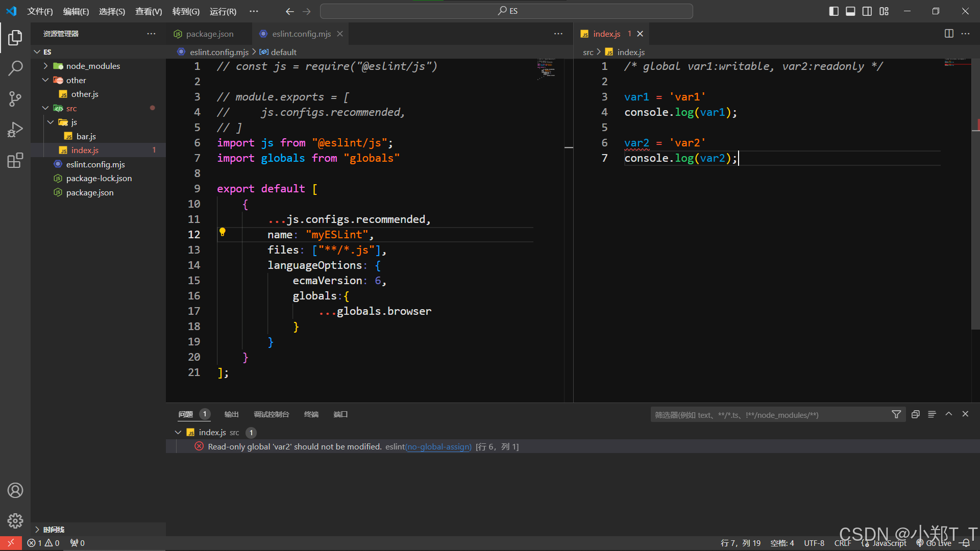The height and width of the screenshot is (551, 980).
Task: Open the Run and Debug view
Action: (15, 130)
